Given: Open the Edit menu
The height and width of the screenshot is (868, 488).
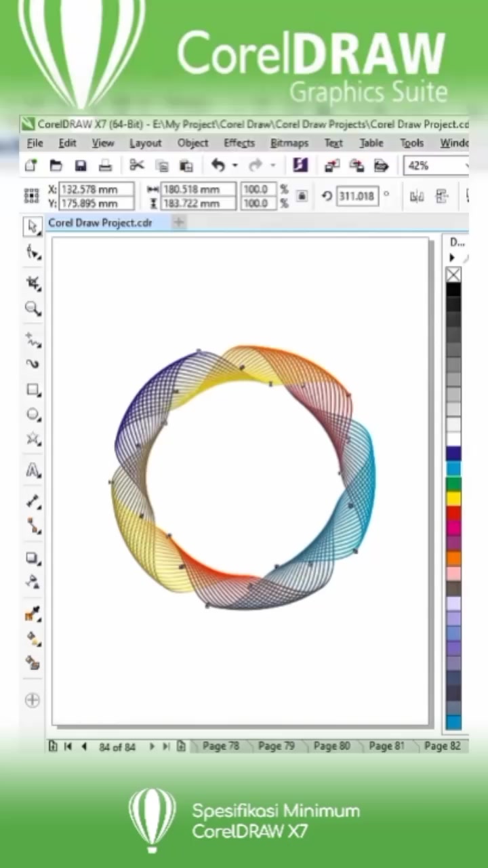Looking at the screenshot, I should [x=67, y=143].
